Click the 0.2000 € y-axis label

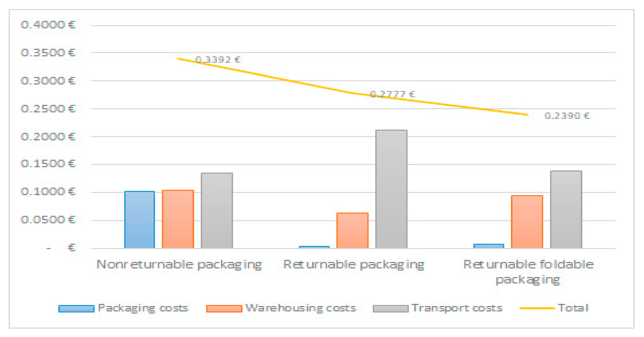(x=48, y=137)
